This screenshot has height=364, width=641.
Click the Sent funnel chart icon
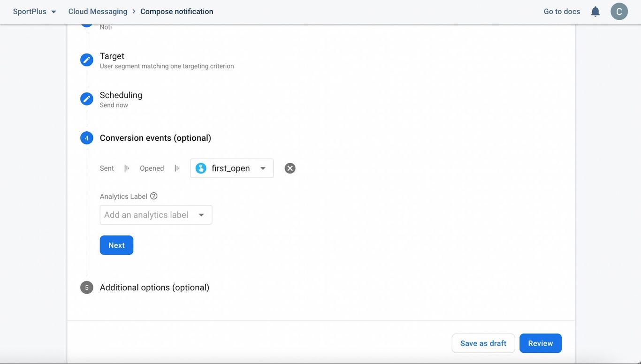(126, 168)
